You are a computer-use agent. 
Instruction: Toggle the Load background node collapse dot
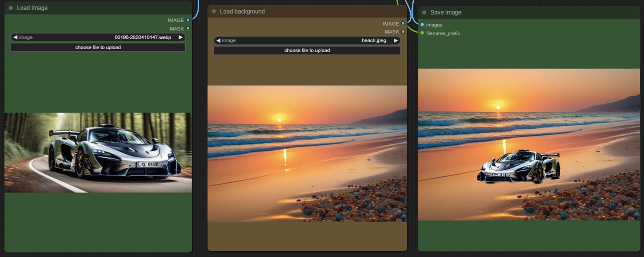[x=214, y=11]
